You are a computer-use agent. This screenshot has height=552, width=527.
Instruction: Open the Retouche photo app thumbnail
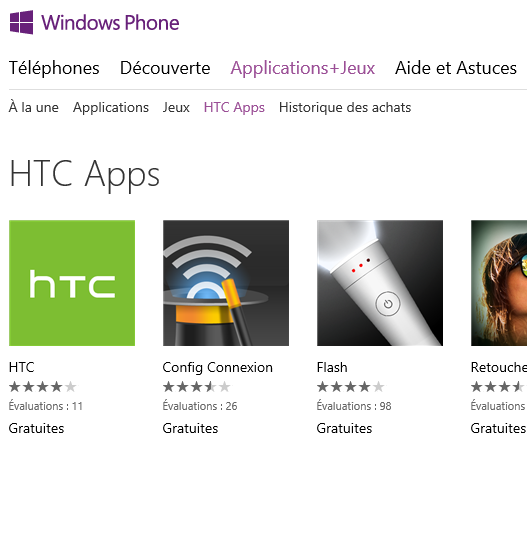point(499,283)
